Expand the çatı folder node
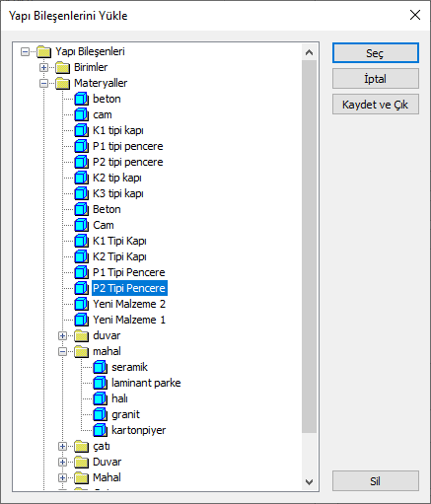Viewport: 431px width, 504px height. 62,446
